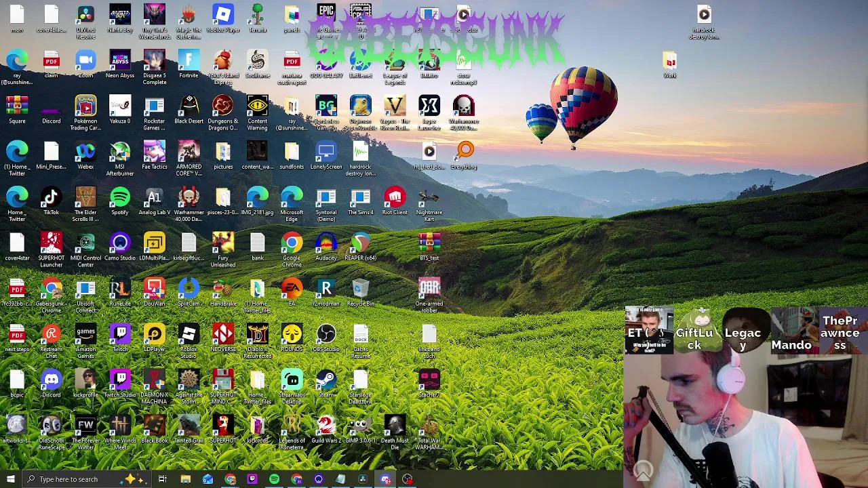Open the ROUNDS game icon
Screen dimensions: 868x488
[x=292, y=338]
